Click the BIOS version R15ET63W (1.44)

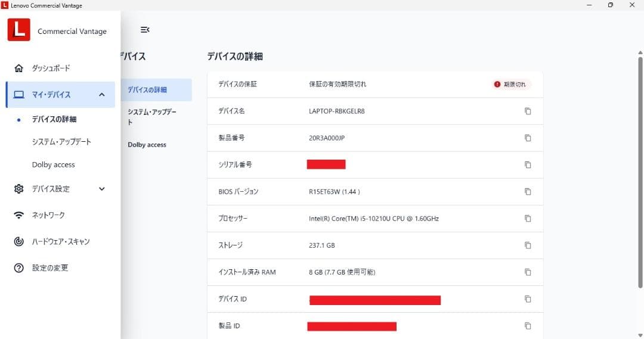coord(335,192)
